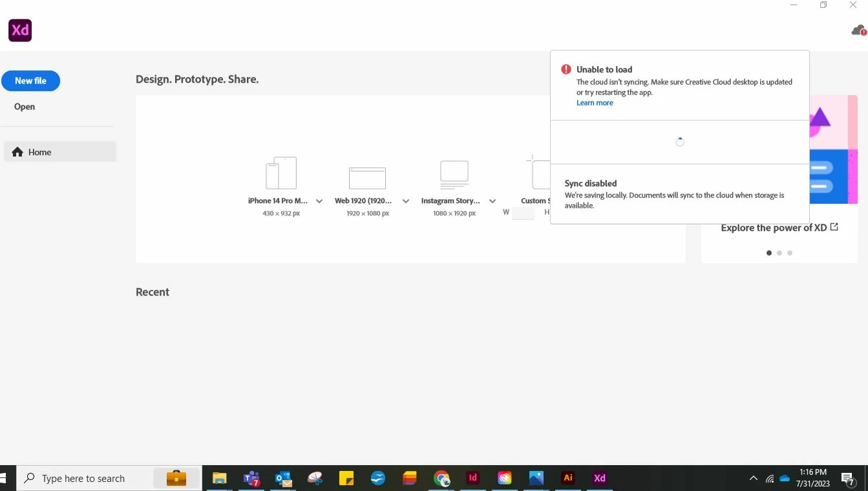Screen dimensions: 868x491
Task: Open Adobe InDesign from the taskbar
Action: click(473, 478)
